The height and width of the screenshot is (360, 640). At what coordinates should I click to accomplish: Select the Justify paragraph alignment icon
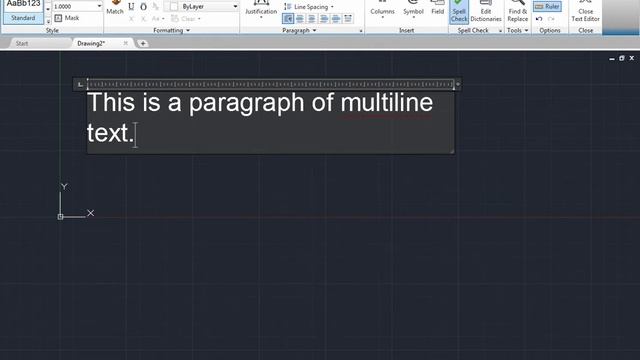(336, 19)
